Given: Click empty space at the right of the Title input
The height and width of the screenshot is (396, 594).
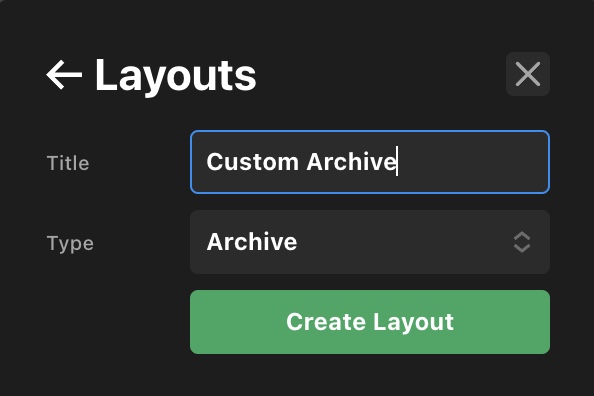Looking at the screenshot, I should click(474, 162).
